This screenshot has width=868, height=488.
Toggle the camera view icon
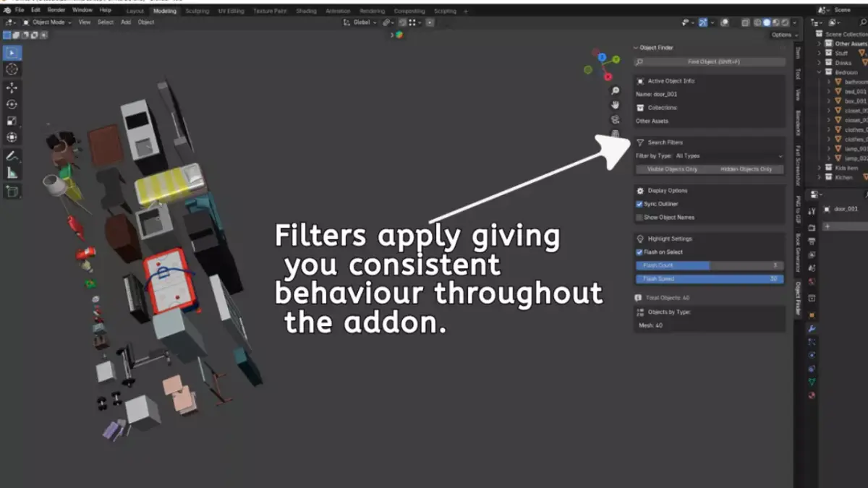pos(616,119)
